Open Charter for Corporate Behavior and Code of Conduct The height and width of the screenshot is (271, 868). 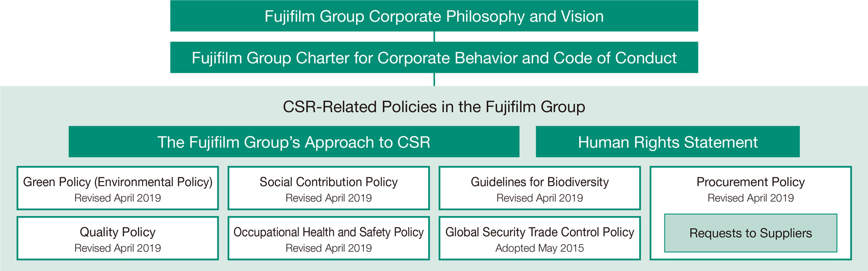(x=434, y=57)
